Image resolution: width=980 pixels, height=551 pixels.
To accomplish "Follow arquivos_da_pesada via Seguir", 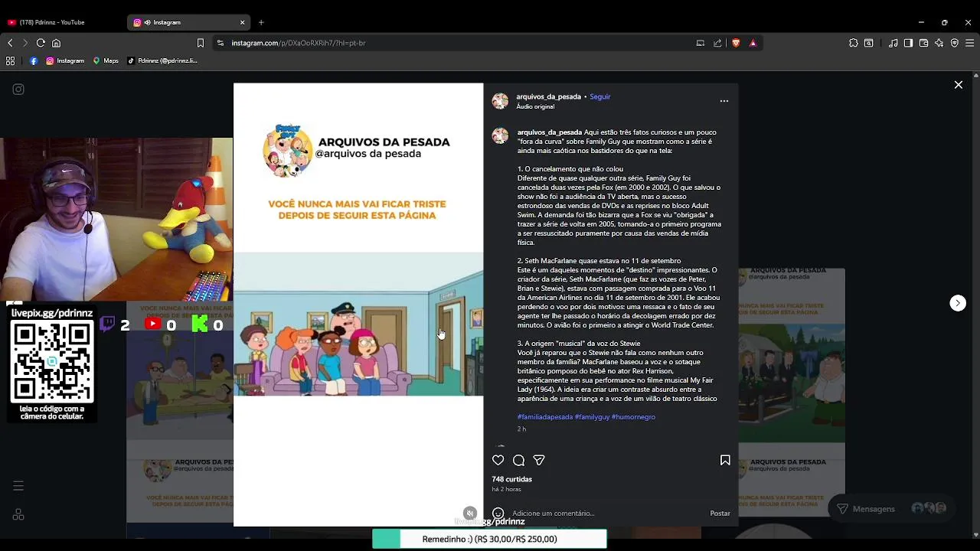I will (600, 96).
